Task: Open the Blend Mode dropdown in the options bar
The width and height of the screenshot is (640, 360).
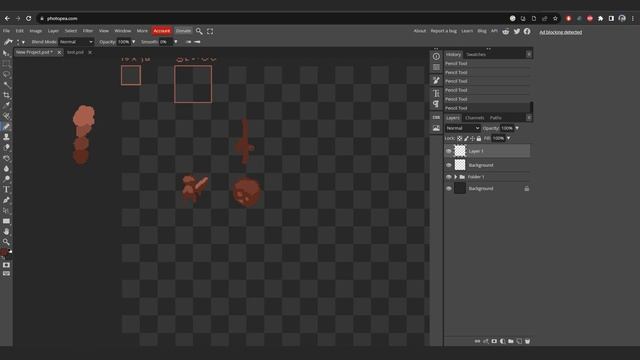Action: tap(76, 42)
